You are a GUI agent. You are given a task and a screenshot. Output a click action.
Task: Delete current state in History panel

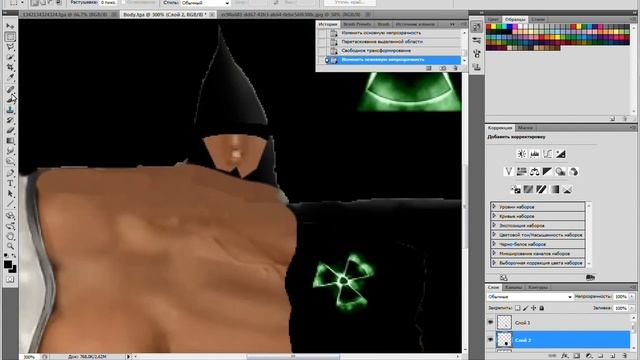click(x=456, y=68)
